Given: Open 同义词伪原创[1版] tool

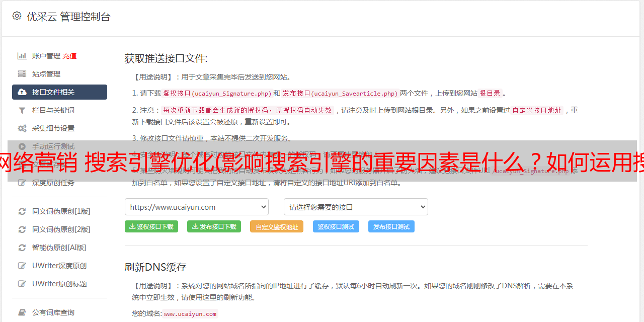Looking at the screenshot, I should click(x=59, y=211).
